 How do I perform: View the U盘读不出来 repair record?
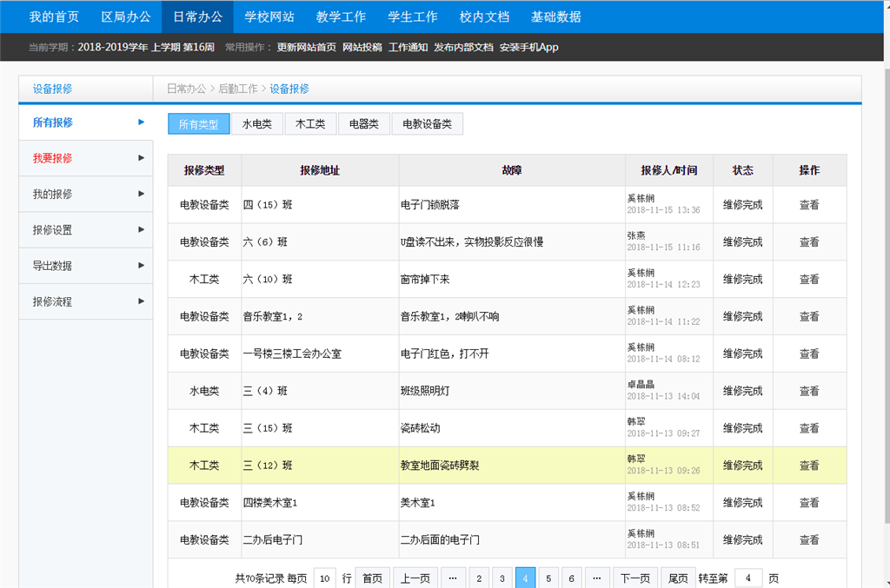(809, 242)
